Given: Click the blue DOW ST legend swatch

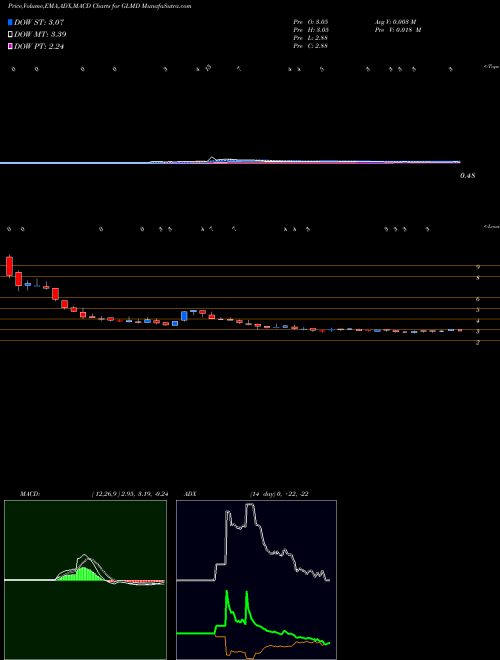Looking at the screenshot, I should click(x=10, y=22).
